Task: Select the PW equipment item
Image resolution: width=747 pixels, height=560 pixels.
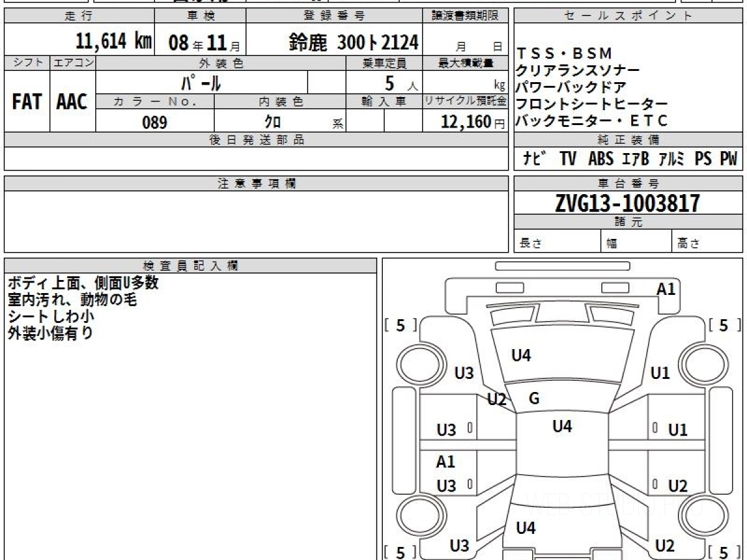Action: coord(728,159)
